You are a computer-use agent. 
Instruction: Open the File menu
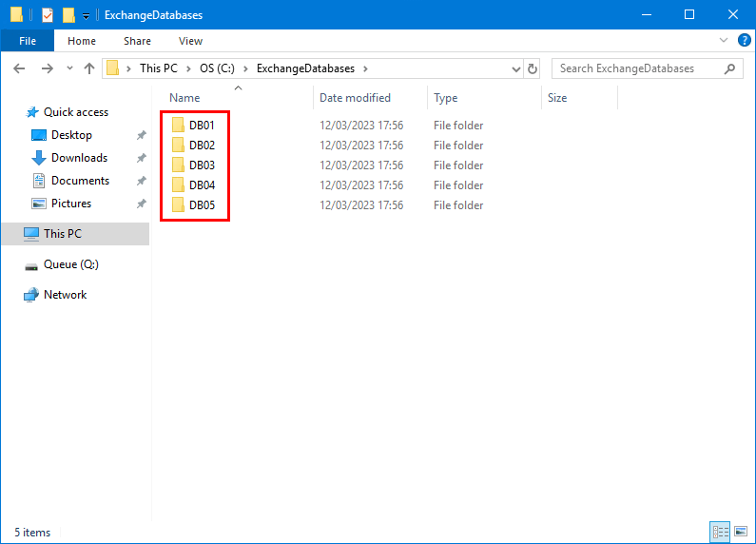28,41
